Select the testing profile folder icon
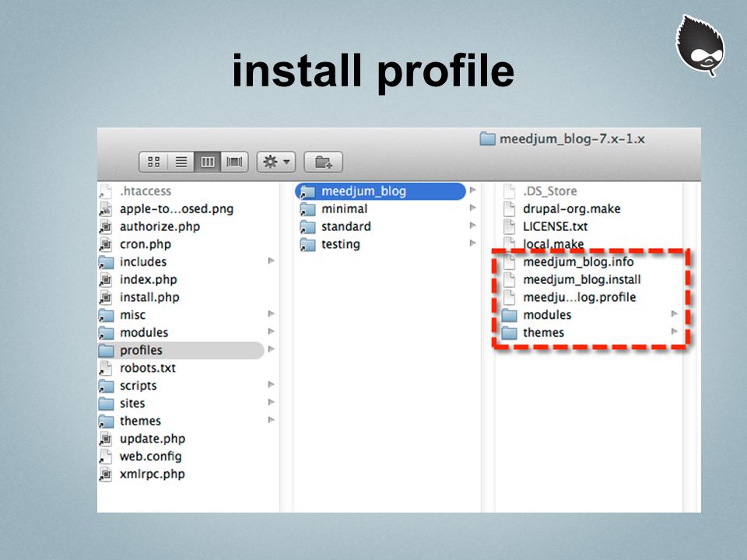The image size is (747, 560). 307,244
